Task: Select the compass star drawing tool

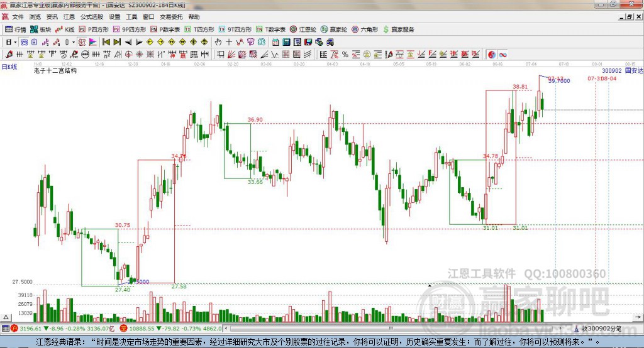Action: coord(139,55)
